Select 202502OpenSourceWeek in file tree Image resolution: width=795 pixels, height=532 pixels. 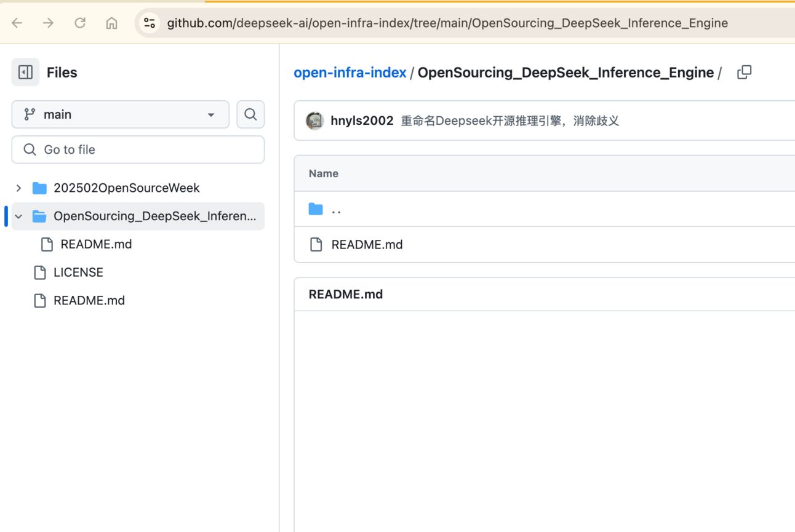pyautogui.click(x=126, y=188)
